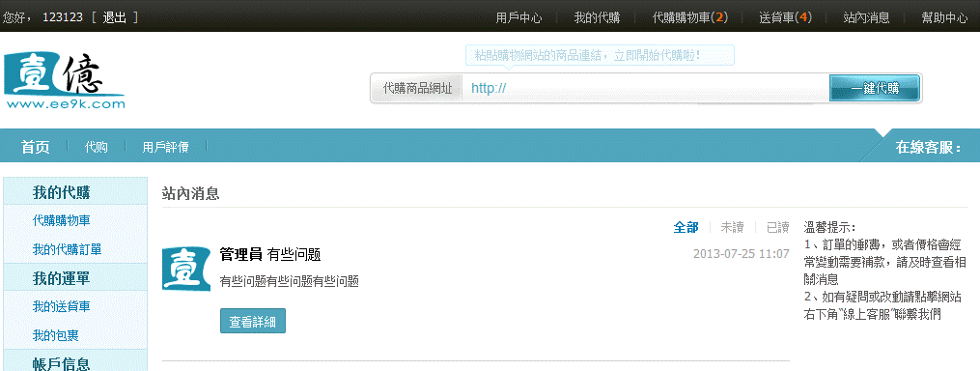Open 我的代購訂單 in the sidebar

pos(67,249)
